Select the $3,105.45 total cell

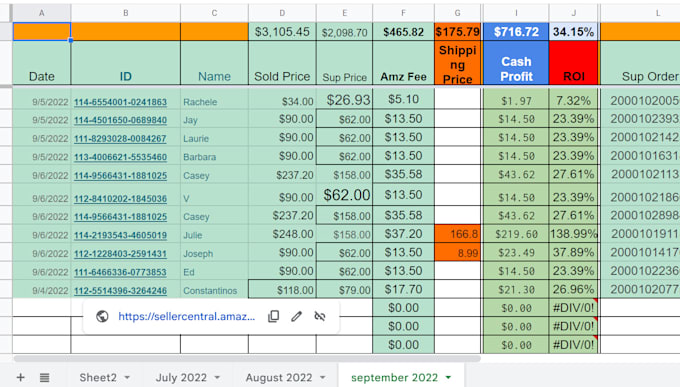282,32
